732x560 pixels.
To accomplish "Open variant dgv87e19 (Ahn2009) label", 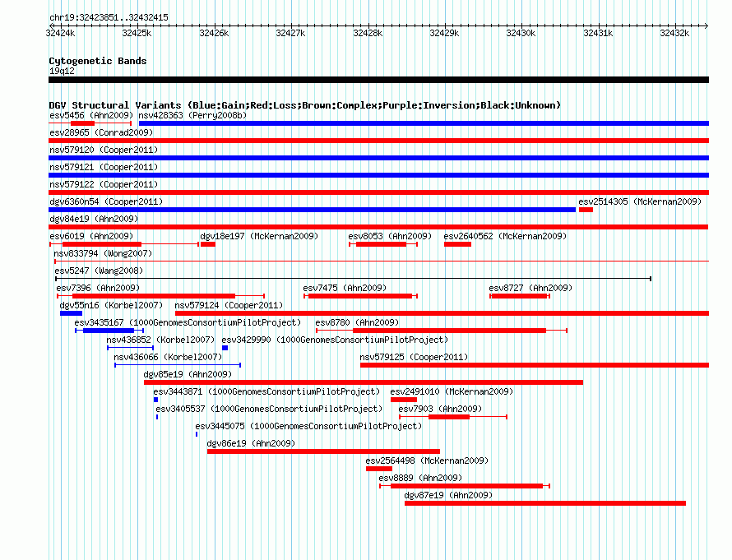I will point(448,495).
